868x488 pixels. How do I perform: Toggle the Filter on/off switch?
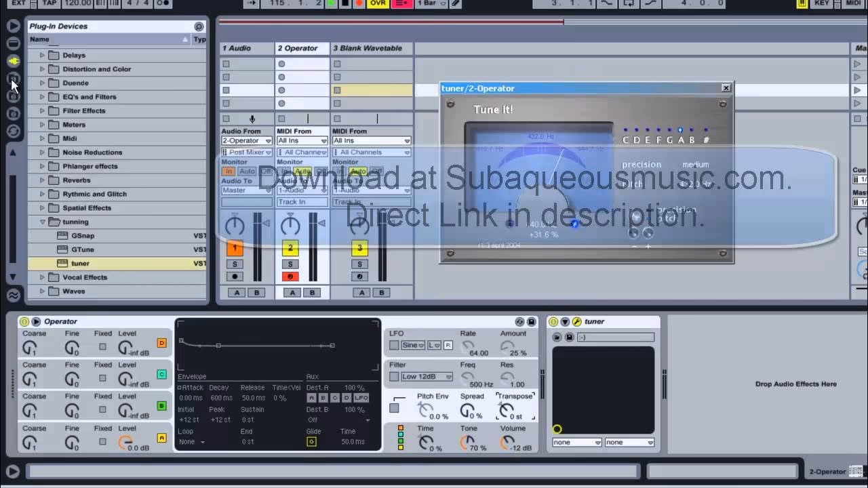pyautogui.click(x=394, y=376)
